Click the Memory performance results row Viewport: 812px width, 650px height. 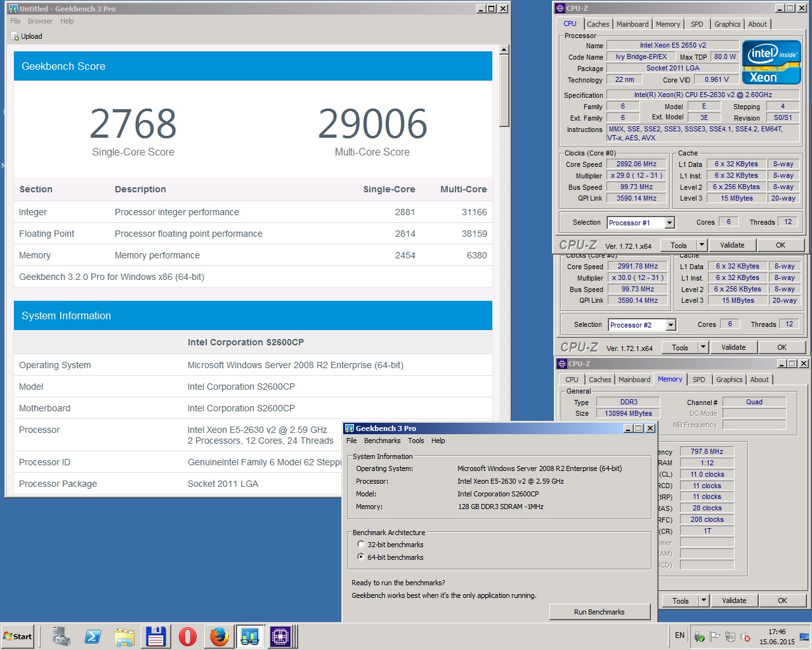pos(253,255)
